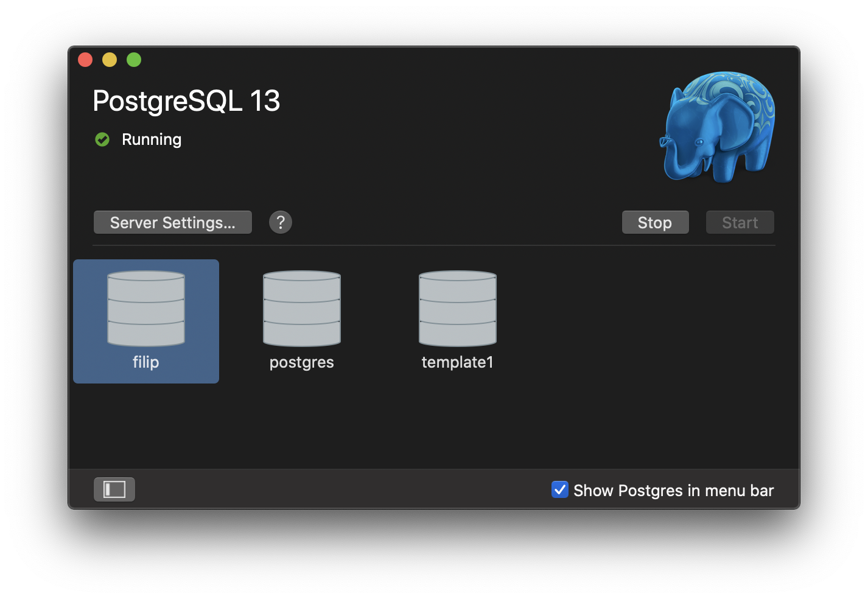Image resolution: width=868 pixels, height=599 pixels.
Task: Click the template1 label text
Action: [457, 362]
